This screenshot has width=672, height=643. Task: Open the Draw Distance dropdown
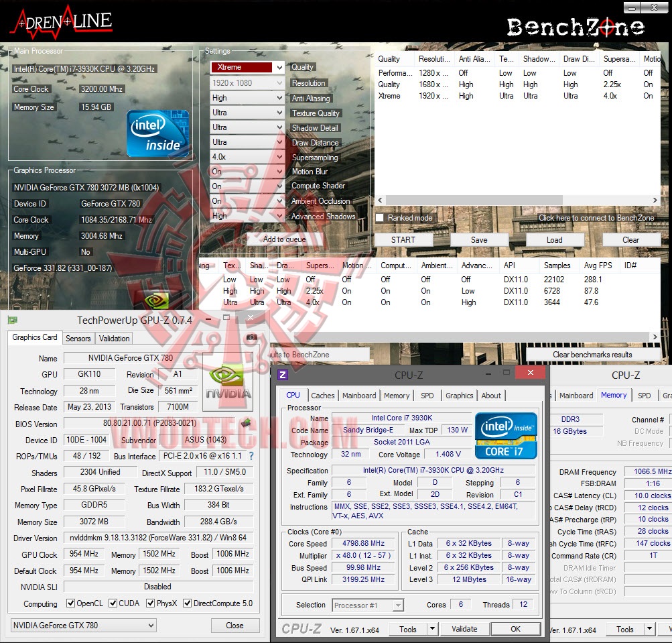(x=247, y=142)
